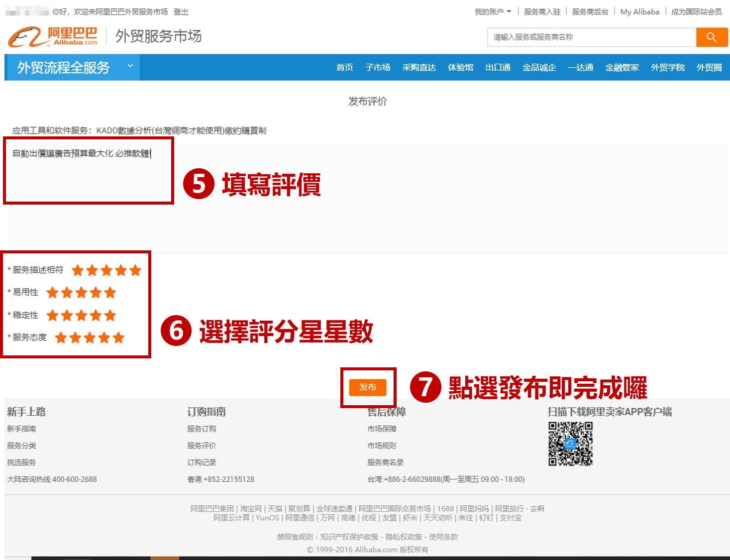This screenshot has height=560, width=730.
Task: Select the fourth star for 服务描述相符
Action: 120,270
